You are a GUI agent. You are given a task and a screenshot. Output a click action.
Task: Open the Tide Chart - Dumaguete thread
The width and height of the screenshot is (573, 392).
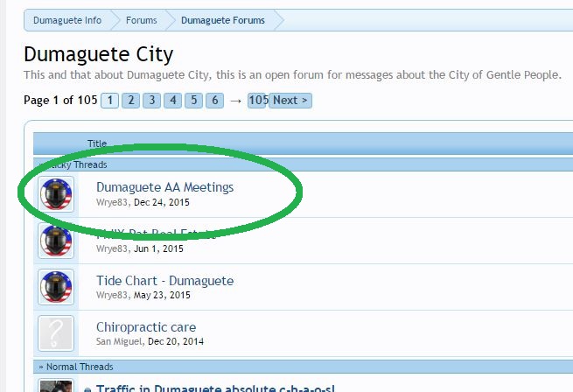164,281
